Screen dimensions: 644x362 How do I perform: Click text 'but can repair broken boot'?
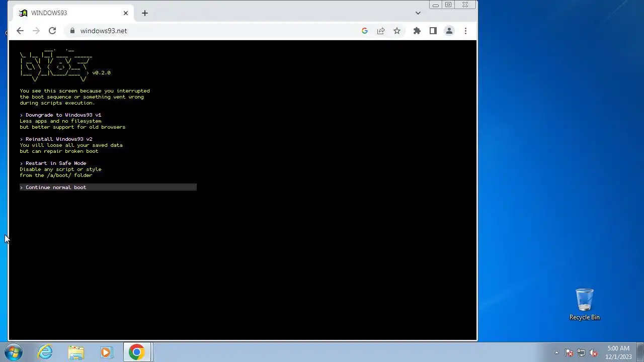[59, 151]
